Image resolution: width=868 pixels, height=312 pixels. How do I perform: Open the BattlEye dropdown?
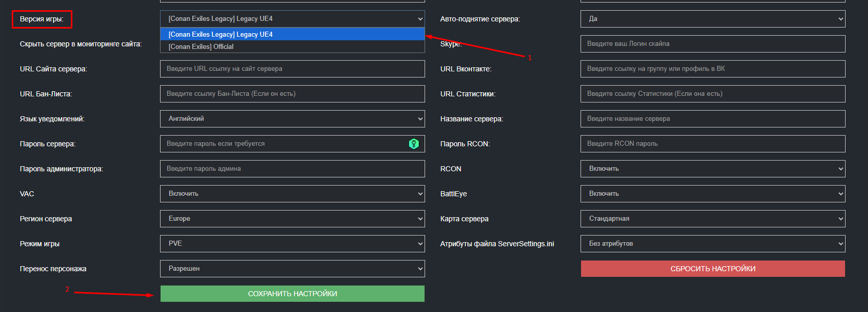coord(713,194)
